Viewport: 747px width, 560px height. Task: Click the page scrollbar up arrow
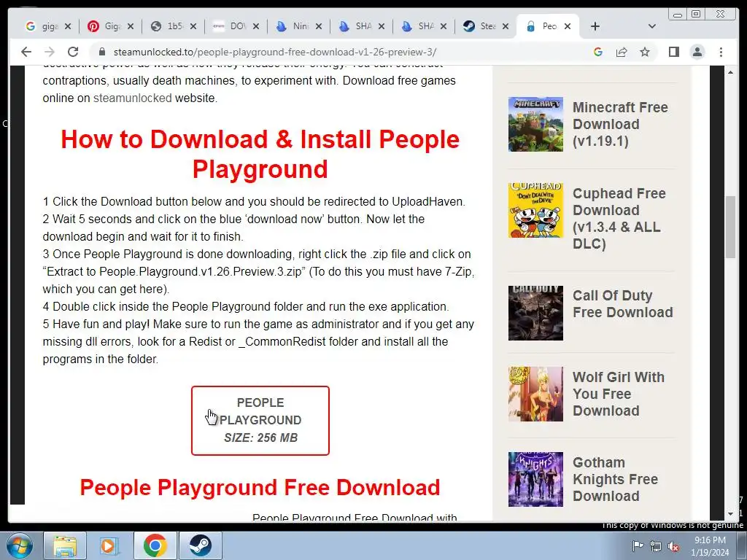tap(730, 72)
